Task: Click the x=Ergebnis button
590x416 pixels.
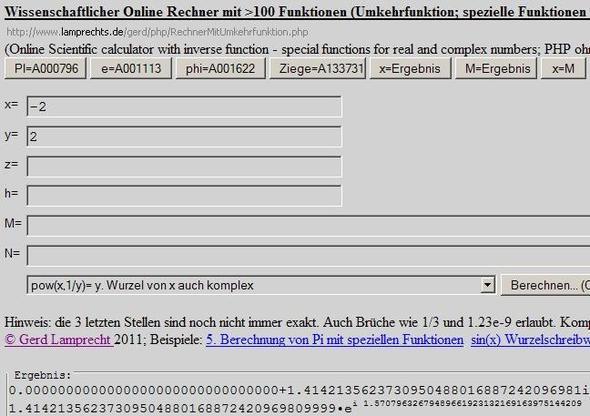Action: pyautogui.click(x=410, y=68)
